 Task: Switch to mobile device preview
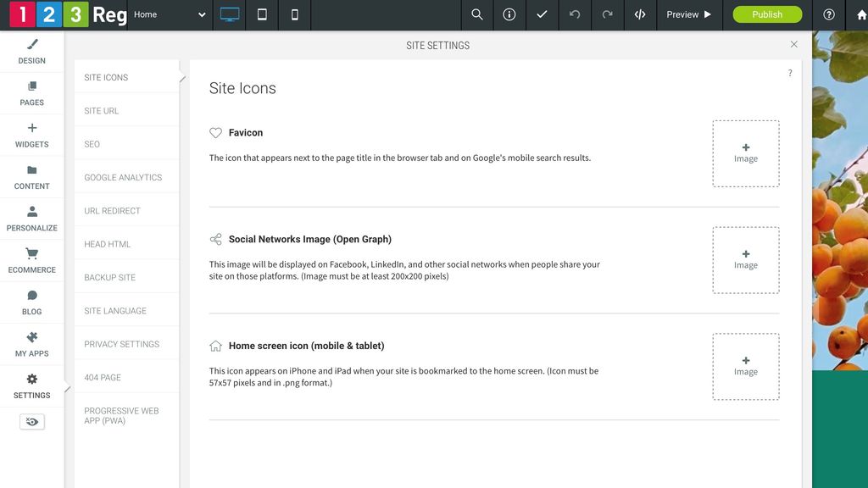(294, 14)
